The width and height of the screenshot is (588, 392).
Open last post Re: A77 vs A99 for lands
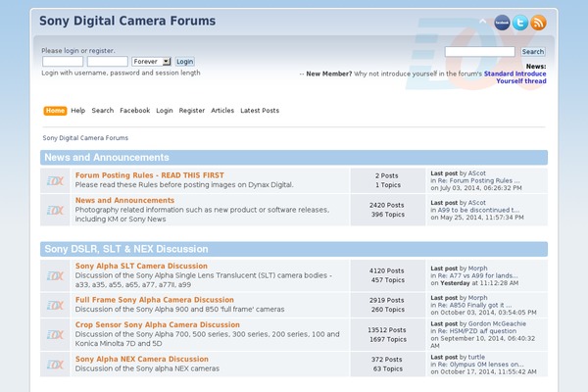pyautogui.click(x=478, y=275)
